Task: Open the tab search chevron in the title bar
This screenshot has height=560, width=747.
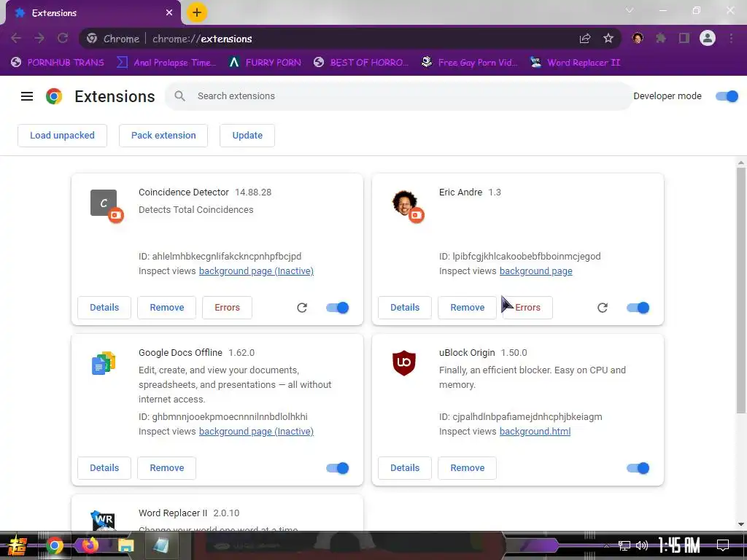Action: point(630,10)
